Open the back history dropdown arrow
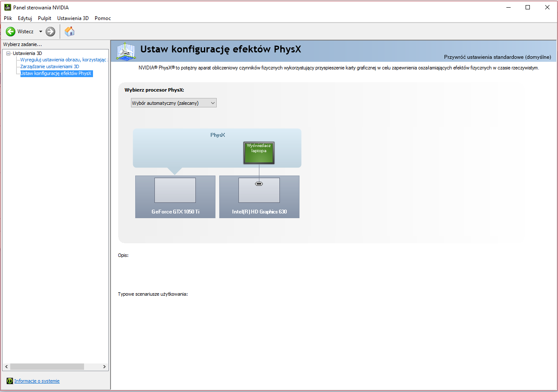558x392 pixels. pos(41,32)
